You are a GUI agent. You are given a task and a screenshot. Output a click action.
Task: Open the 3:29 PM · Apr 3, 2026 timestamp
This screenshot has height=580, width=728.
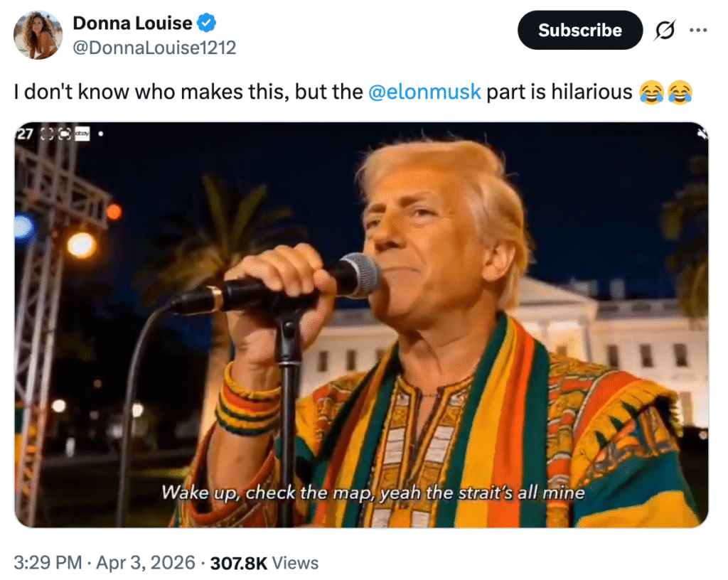coord(105,563)
